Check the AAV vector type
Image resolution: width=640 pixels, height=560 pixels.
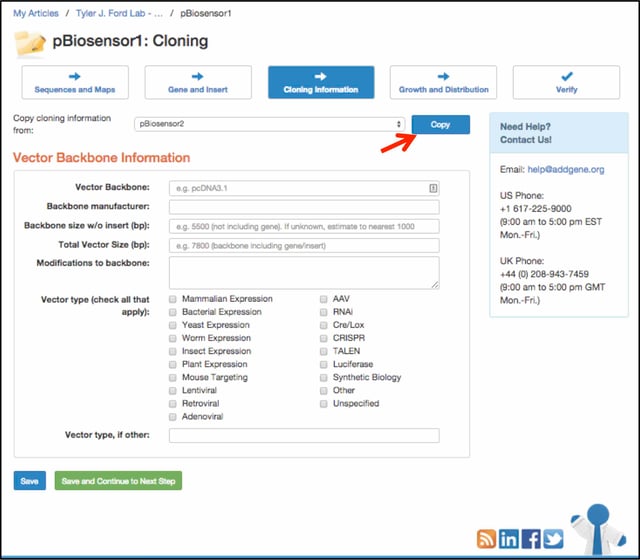pyautogui.click(x=324, y=299)
